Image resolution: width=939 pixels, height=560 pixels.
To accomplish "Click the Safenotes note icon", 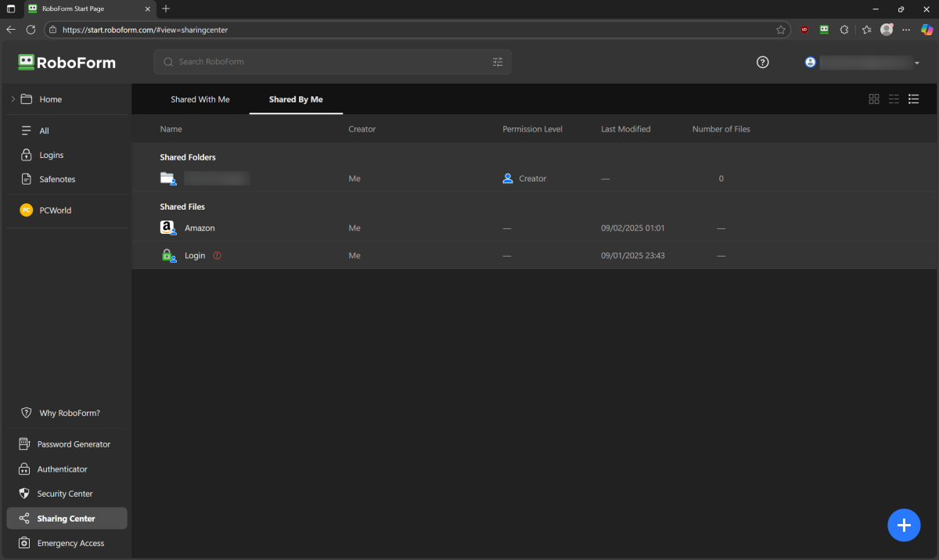I will point(26,179).
